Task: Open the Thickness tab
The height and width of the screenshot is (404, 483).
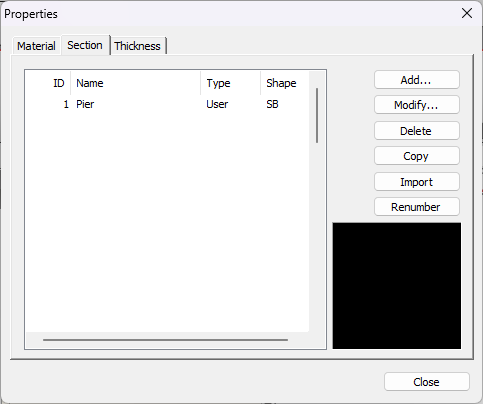Action: click(x=137, y=46)
